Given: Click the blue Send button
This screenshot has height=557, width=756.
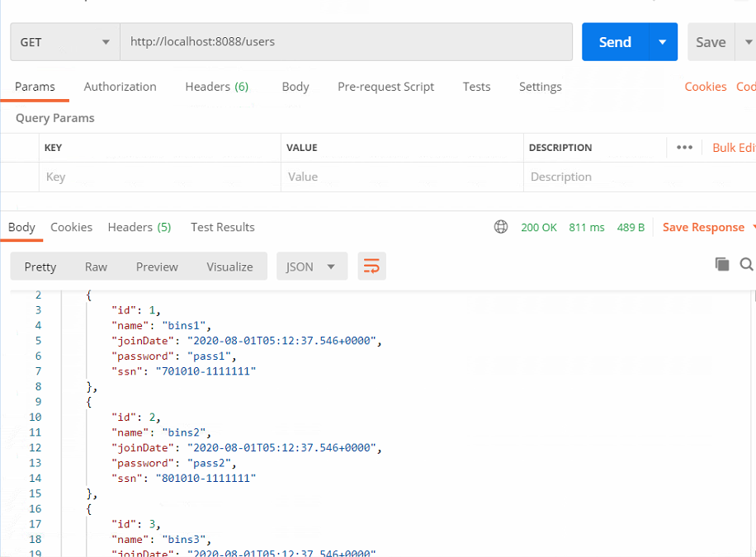Looking at the screenshot, I should pyautogui.click(x=615, y=42).
